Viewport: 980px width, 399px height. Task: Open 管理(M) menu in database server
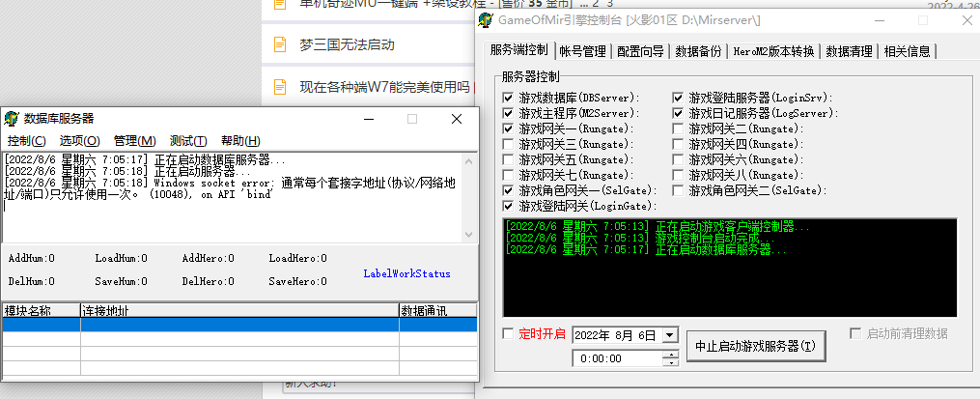[x=134, y=141]
